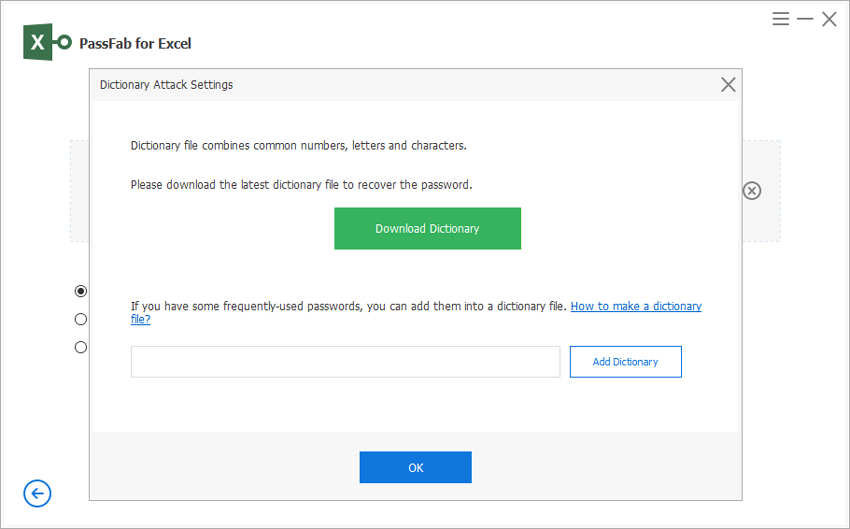Image resolution: width=850 pixels, height=529 pixels.
Task: Select the third attack type radio button
Action: click(81, 347)
